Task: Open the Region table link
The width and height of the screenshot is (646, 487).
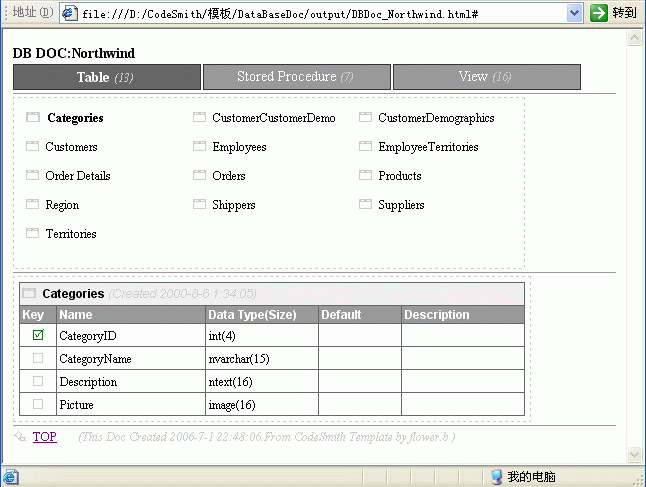Action: [x=62, y=206]
